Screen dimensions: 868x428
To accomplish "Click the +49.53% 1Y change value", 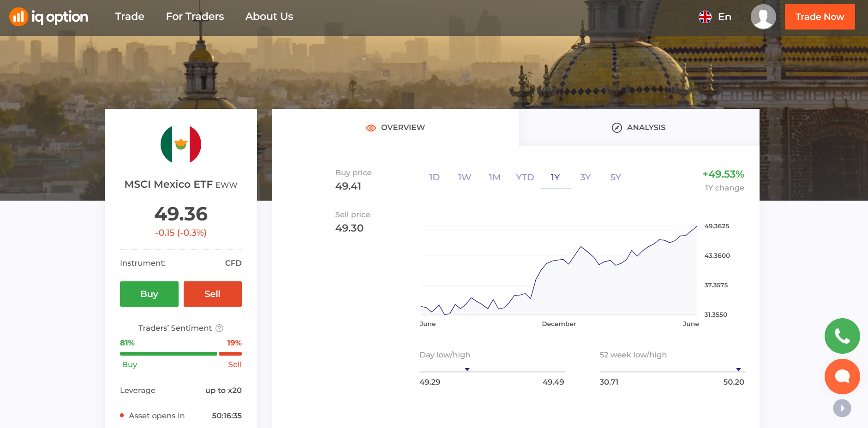I will [723, 174].
